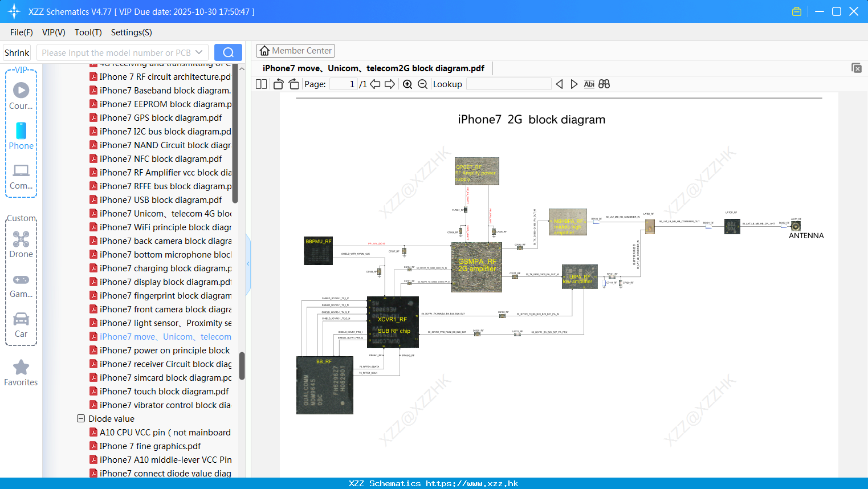Zoom in on the PDF
The width and height of the screenshot is (868, 489).
click(407, 84)
